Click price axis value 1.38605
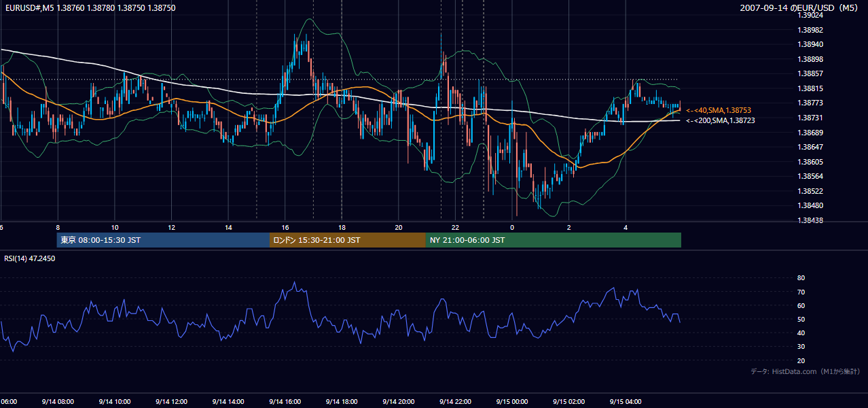The height and width of the screenshot is (408, 868). click(x=810, y=162)
